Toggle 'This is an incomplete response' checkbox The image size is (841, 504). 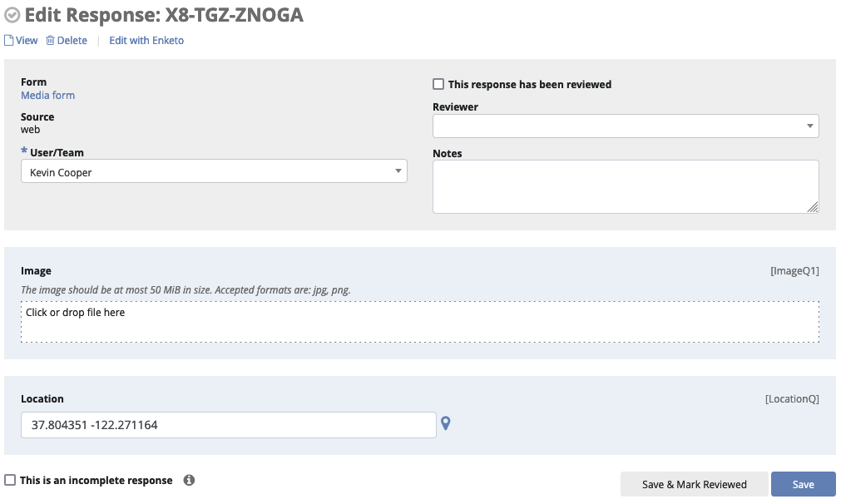click(10, 480)
